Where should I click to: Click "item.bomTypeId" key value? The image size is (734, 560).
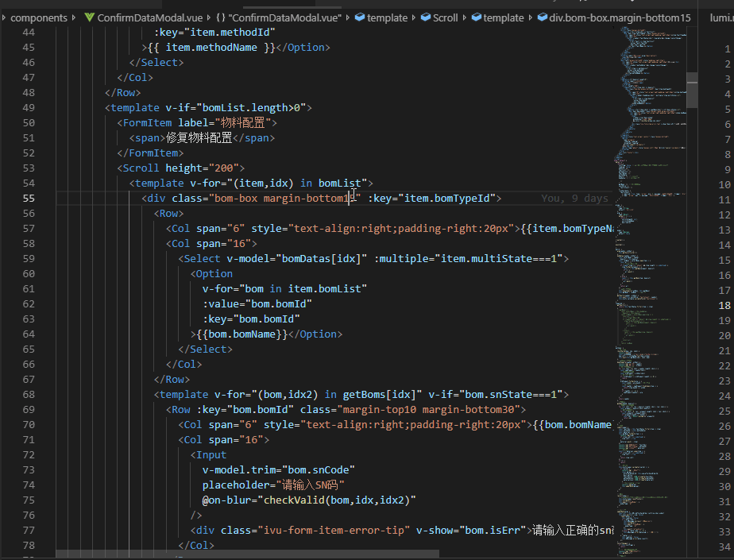coord(446,198)
